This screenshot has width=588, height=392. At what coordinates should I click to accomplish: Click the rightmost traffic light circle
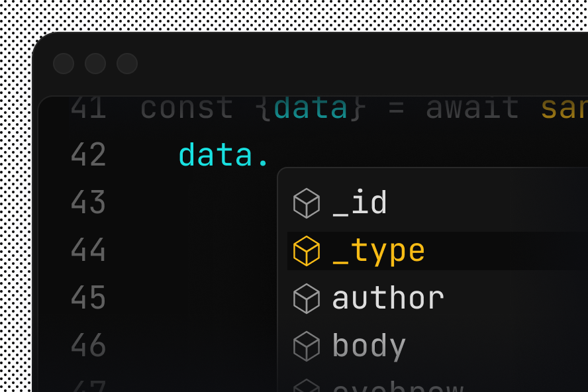pos(127,64)
